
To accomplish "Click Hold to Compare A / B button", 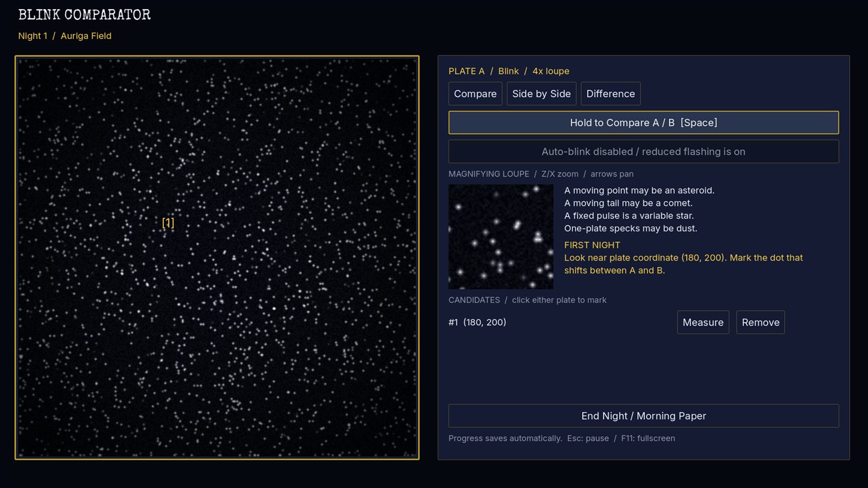I will 644,122.
